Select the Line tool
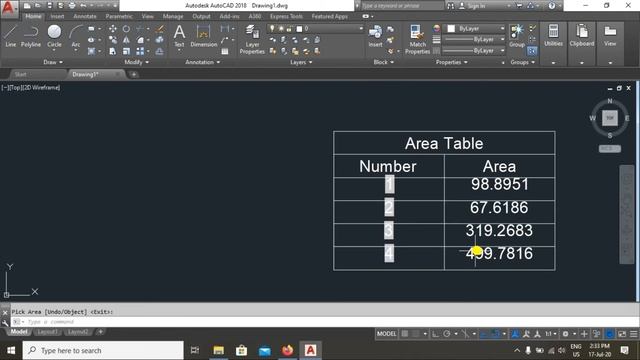This screenshot has width=640, height=360. (11, 36)
